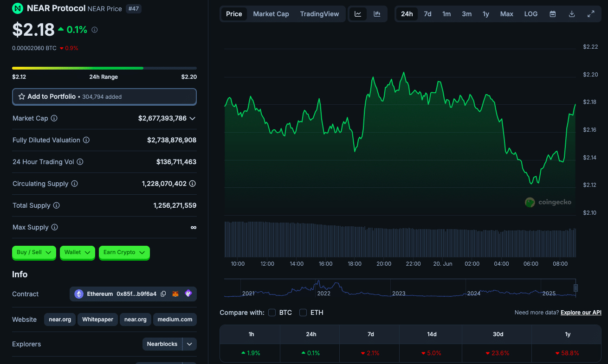The width and height of the screenshot is (608, 364).
Task: Copy the Ethereum contract address
Action: coord(163,294)
